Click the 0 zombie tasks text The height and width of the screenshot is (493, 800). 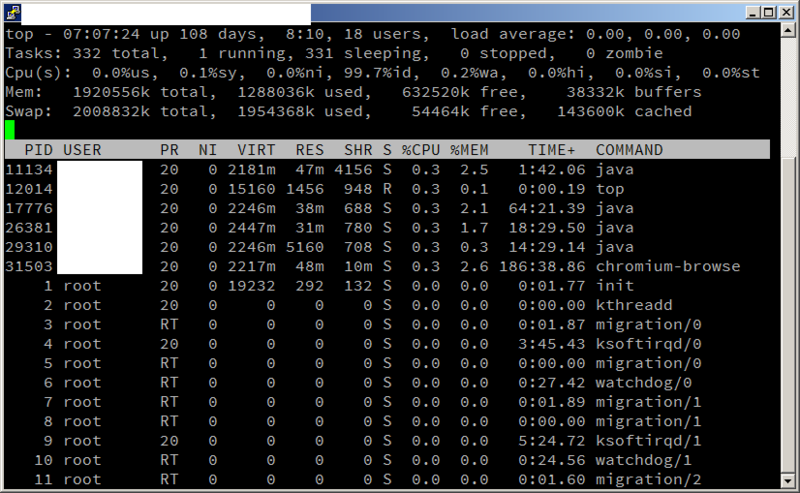pyautogui.click(x=624, y=53)
